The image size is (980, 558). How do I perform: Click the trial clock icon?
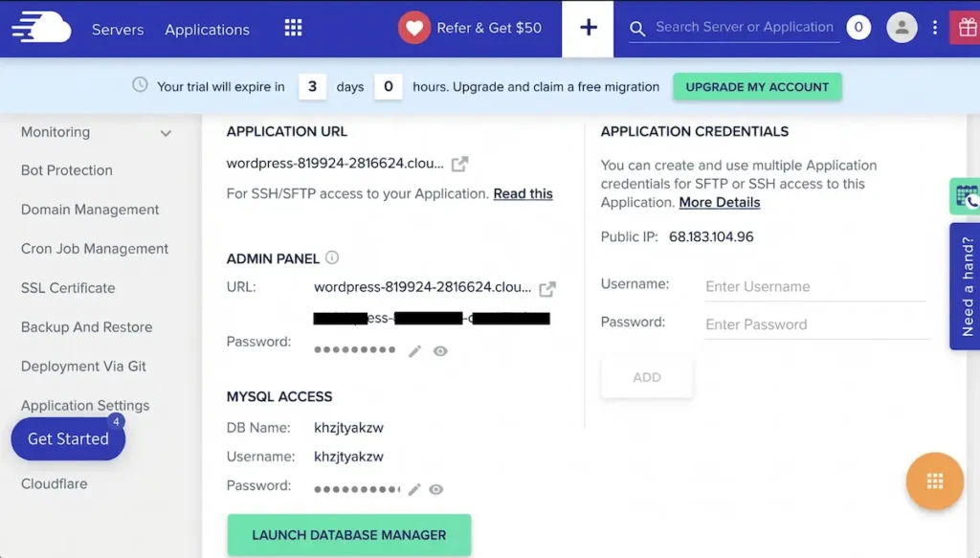coord(140,85)
